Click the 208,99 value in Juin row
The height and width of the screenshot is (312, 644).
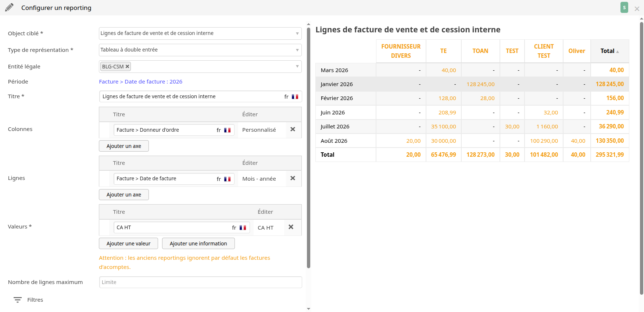(x=447, y=113)
